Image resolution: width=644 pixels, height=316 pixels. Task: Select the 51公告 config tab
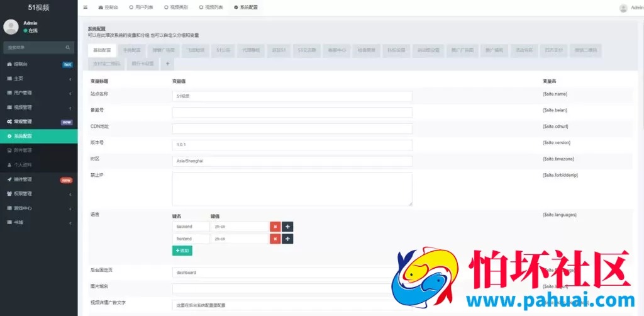223,50
